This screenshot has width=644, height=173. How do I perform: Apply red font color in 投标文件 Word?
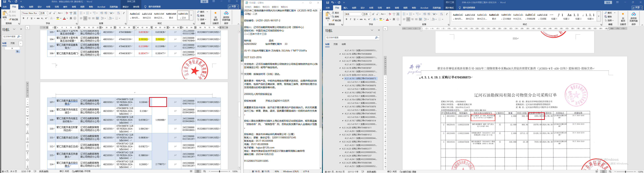tap(387, 19)
